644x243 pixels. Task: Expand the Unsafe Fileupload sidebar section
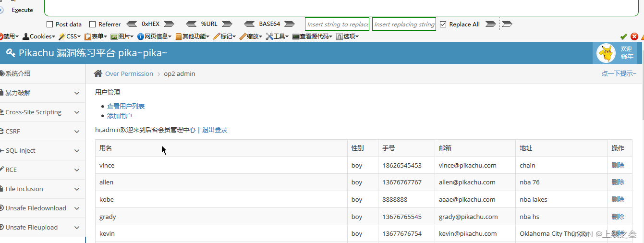point(42,227)
